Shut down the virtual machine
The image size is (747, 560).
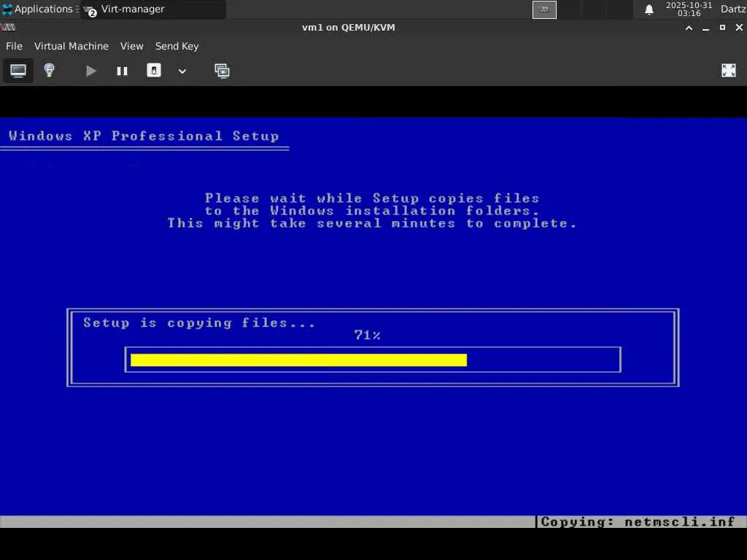[154, 71]
